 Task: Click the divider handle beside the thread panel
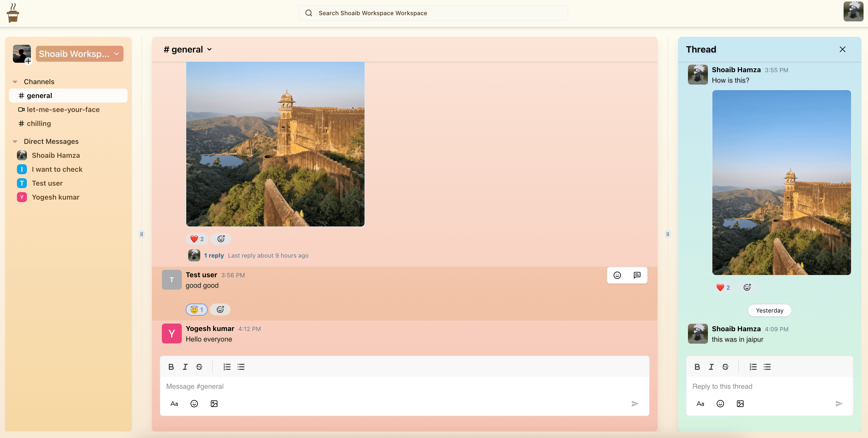[x=668, y=234]
